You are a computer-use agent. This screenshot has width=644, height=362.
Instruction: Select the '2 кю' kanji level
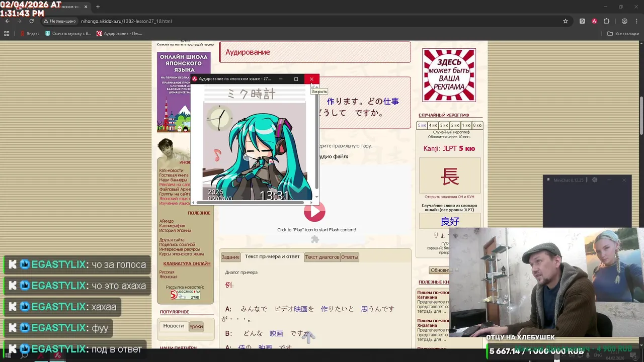click(x=455, y=125)
